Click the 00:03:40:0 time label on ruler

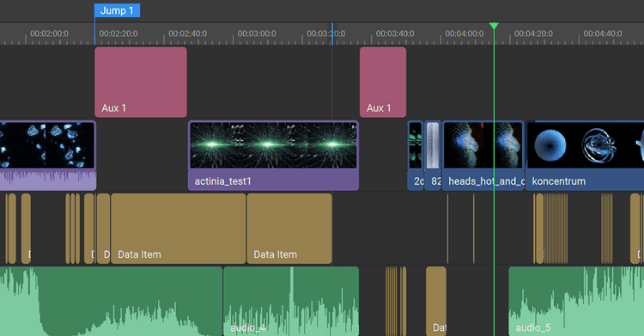tap(395, 34)
